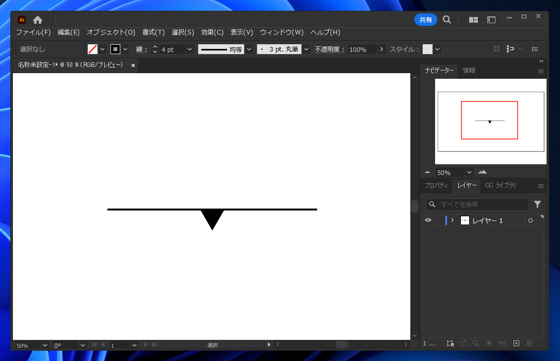Expand the navigator zoom percentage dropdown
Screen dimensions: 560x361
[x=469, y=172]
